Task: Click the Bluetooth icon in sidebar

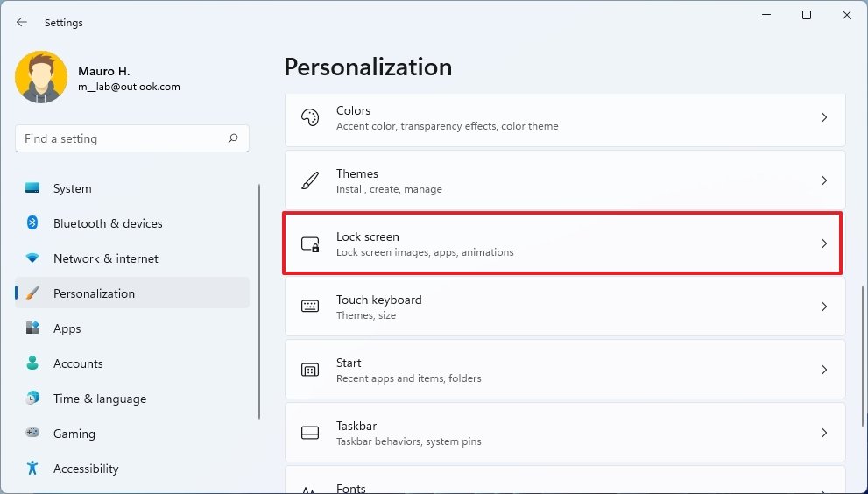Action: click(32, 223)
